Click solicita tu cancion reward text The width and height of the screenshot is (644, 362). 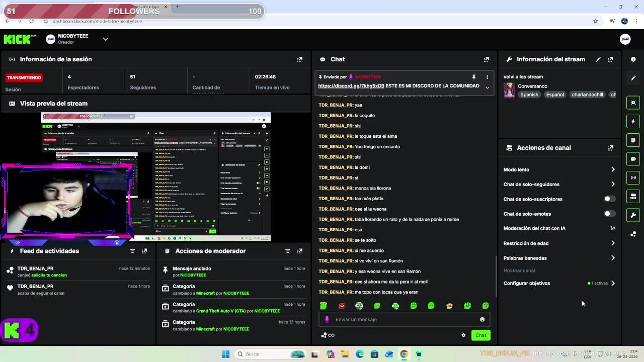coord(49,276)
